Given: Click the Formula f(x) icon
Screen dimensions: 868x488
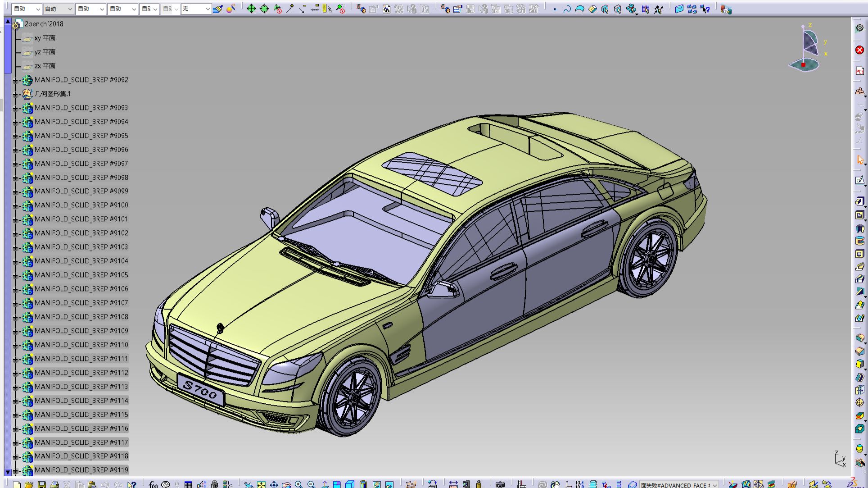Looking at the screenshot, I should tap(153, 484).
